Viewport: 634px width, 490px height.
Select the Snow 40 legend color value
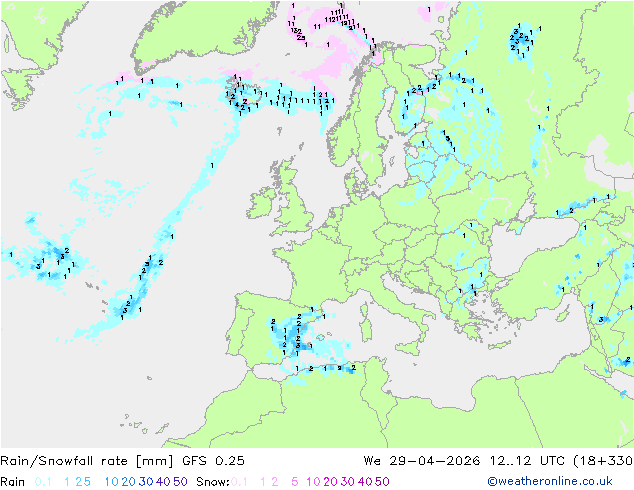(x=365, y=482)
